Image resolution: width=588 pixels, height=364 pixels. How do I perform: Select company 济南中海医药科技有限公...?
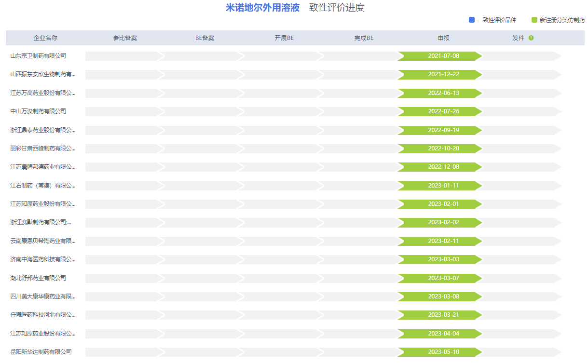(x=43, y=259)
